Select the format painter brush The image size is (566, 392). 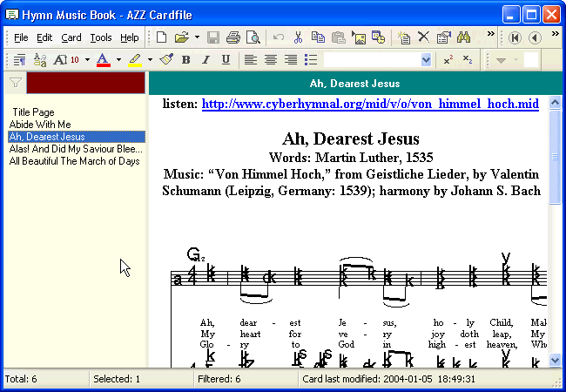pos(166,59)
